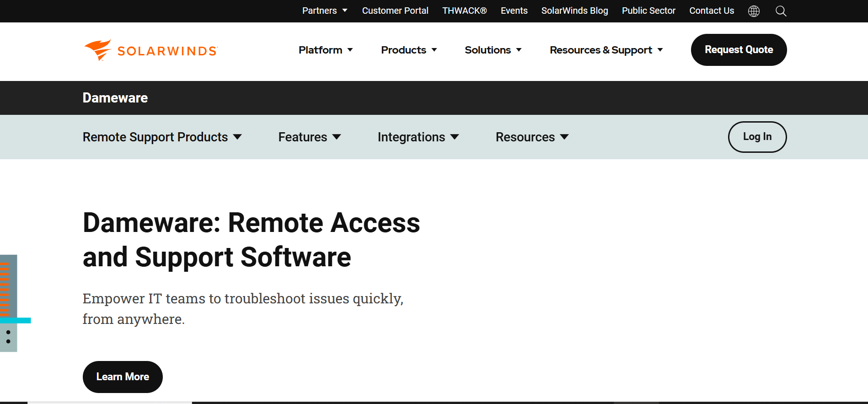868x404 pixels.
Task: Expand Resources & Support menu
Action: pyautogui.click(x=606, y=50)
